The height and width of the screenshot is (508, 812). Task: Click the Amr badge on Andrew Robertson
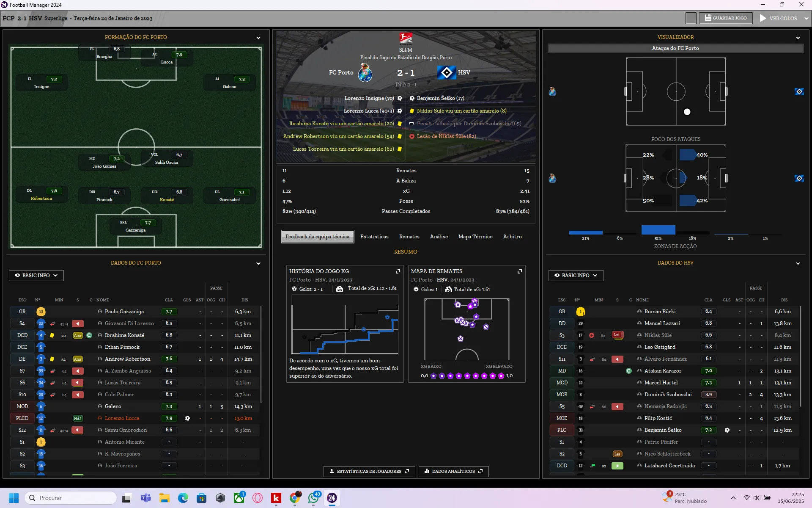coord(78,359)
